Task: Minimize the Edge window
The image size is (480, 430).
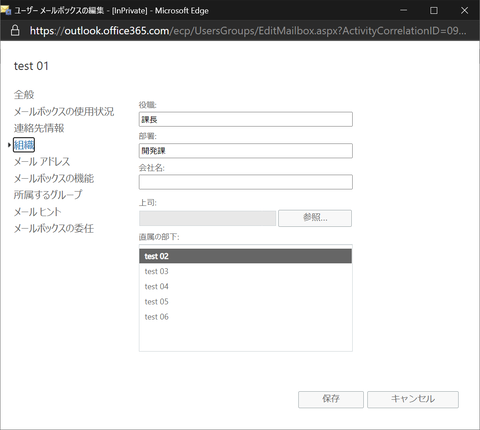Action: (404, 10)
